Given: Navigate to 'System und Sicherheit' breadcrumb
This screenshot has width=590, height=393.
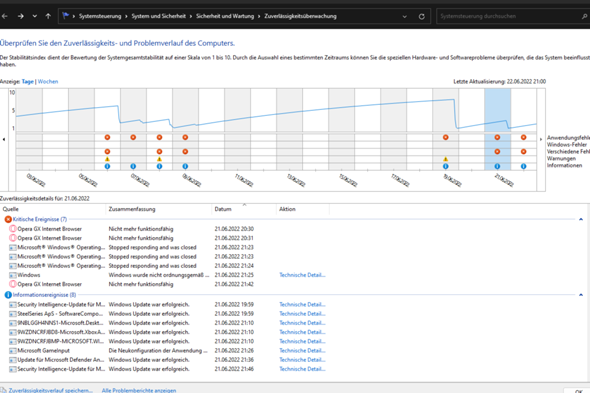Looking at the screenshot, I should coord(158,16).
